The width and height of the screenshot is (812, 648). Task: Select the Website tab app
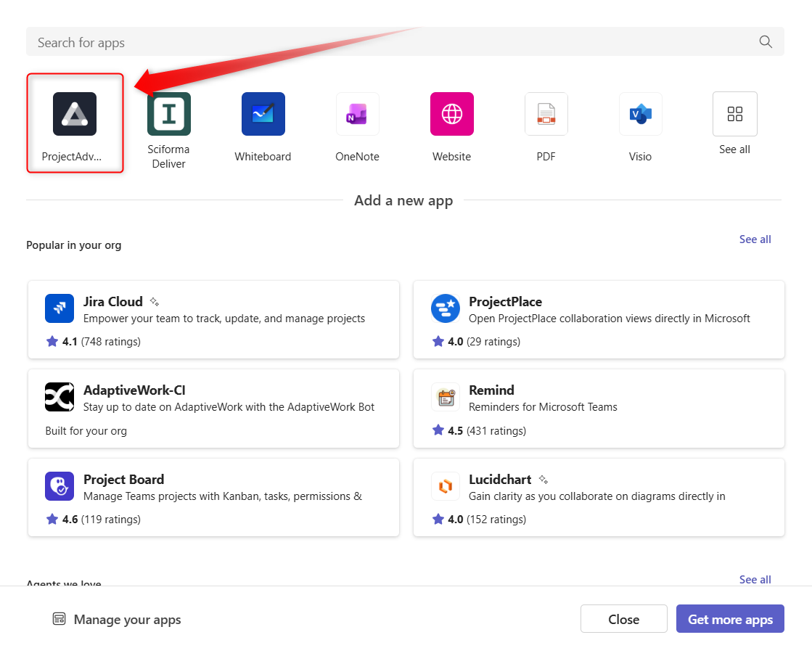(x=451, y=114)
